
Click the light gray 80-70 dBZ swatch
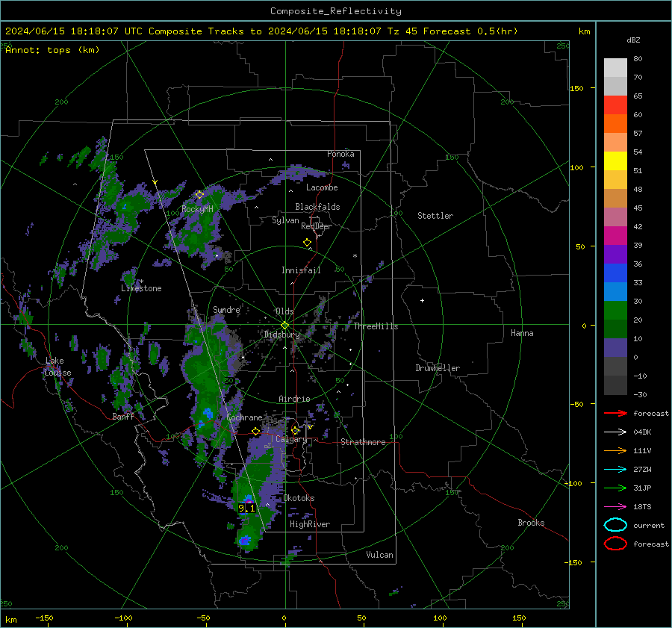pyautogui.click(x=615, y=67)
